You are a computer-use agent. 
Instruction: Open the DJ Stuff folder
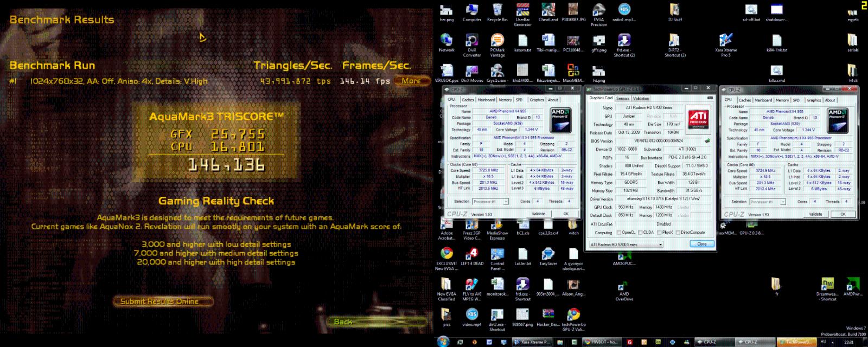pos(675,12)
